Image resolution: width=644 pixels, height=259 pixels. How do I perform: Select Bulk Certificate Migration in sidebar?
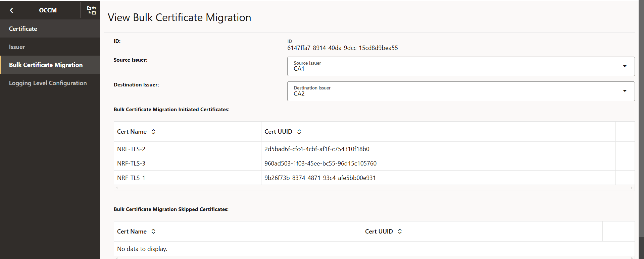[x=46, y=65]
